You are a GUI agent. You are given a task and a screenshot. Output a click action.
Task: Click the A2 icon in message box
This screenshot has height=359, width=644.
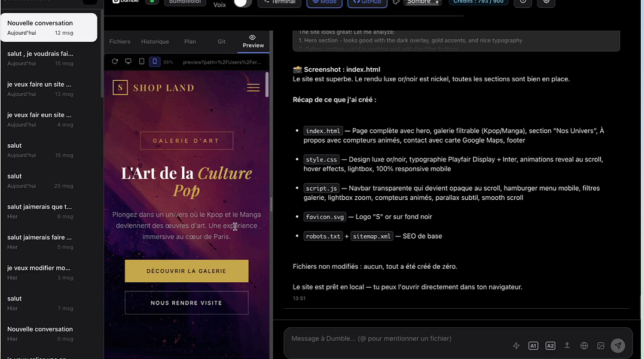point(550,346)
